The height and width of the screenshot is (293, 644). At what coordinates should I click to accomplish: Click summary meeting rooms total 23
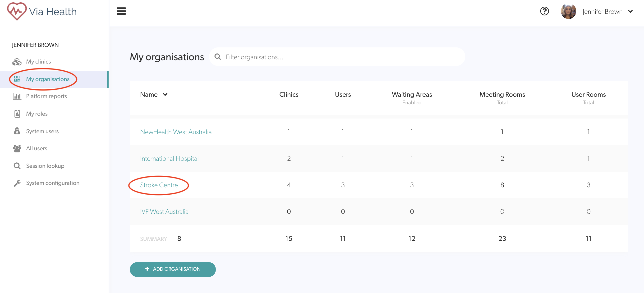502,238
